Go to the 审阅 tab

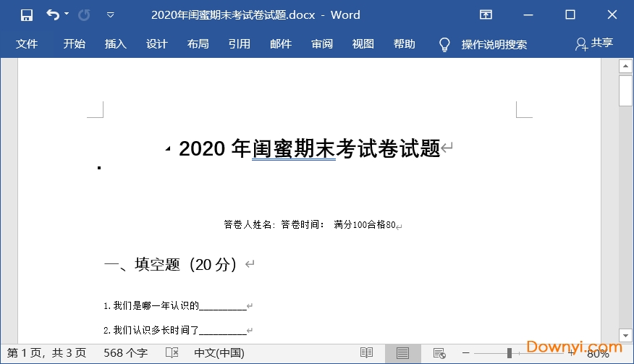click(x=322, y=43)
